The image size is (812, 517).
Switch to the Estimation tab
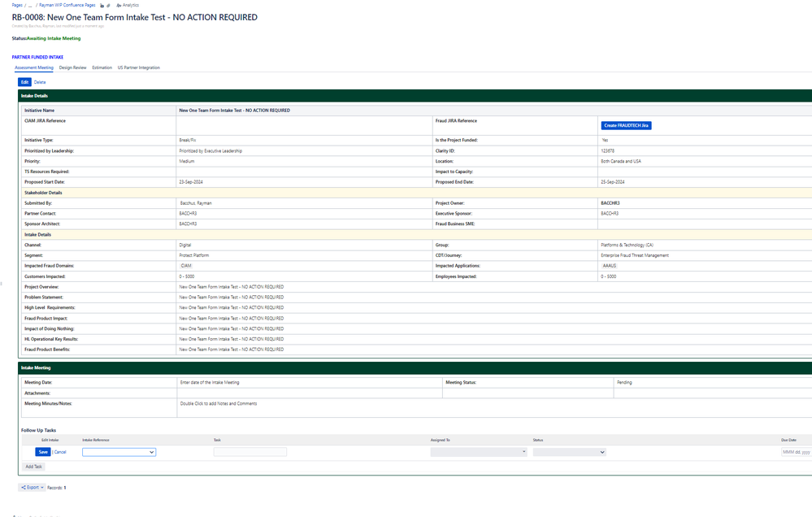102,67
